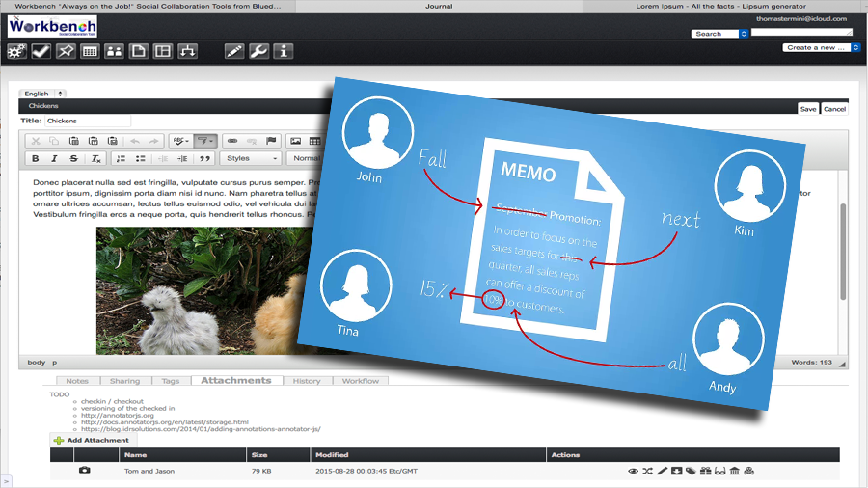Open the checkmark tasks icon in main toolbar
Image resolution: width=868 pixels, height=488 pixels.
click(41, 51)
